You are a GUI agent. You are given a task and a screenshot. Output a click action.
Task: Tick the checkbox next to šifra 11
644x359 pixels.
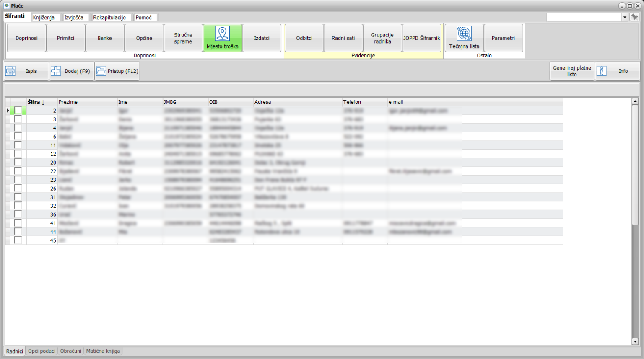point(17,145)
